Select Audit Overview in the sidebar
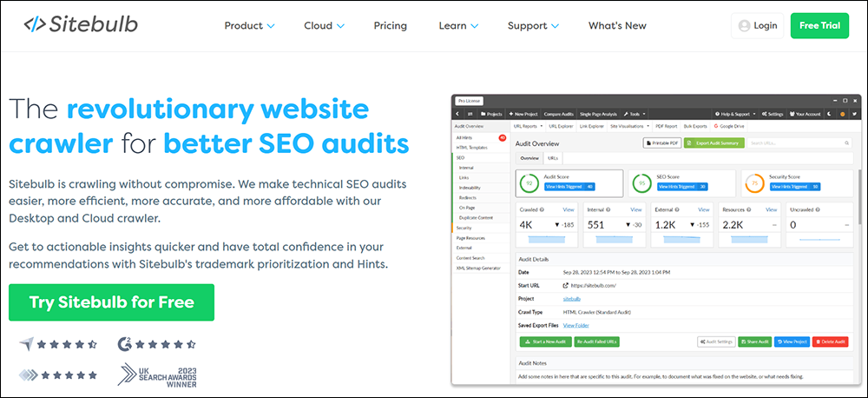Screen dimensions: 868x398 point(481,126)
